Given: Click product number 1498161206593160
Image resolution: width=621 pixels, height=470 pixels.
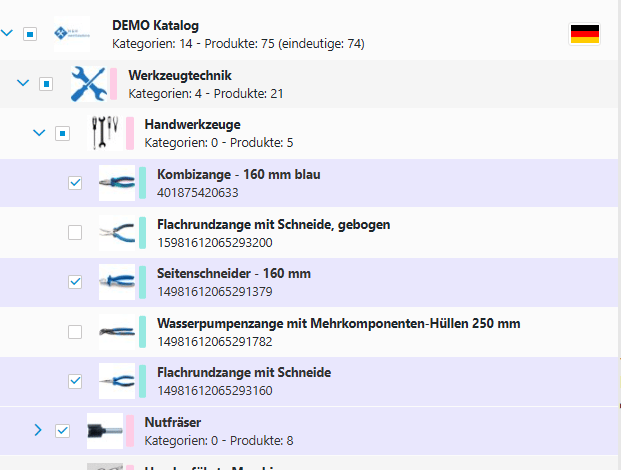Looking at the screenshot, I should tap(215, 391).
